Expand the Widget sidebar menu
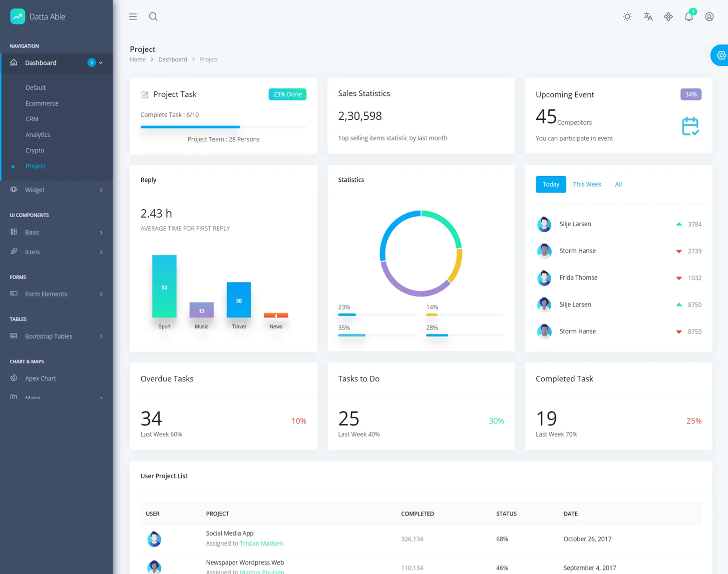This screenshot has height=574, width=728. [x=56, y=190]
